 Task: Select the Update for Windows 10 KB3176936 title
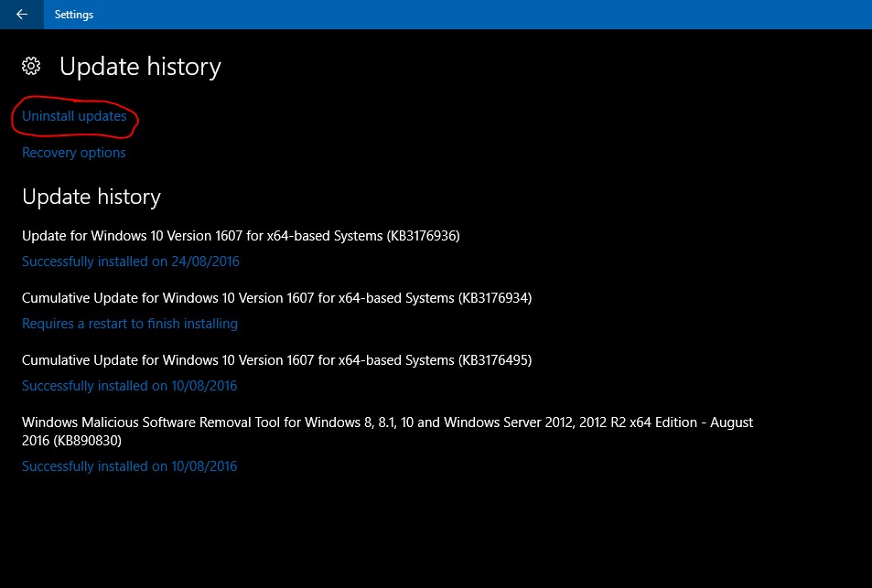pyautogui.click(x=241, y=236)
